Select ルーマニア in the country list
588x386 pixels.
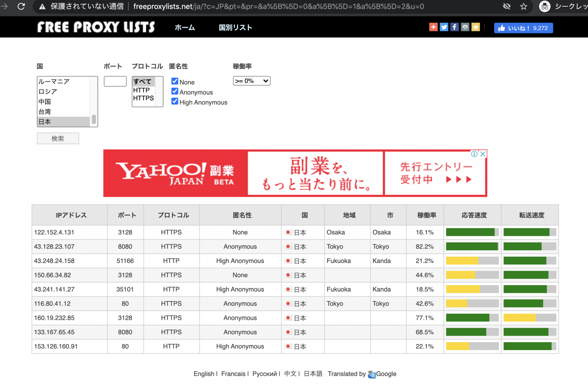point(64,81)
